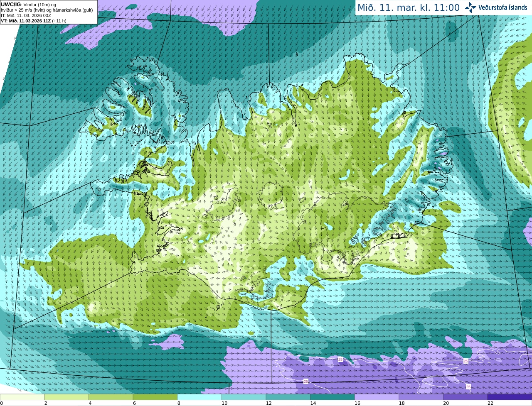Click the legend scale label '2'
The image size is (532, 406).
point(46,403)
